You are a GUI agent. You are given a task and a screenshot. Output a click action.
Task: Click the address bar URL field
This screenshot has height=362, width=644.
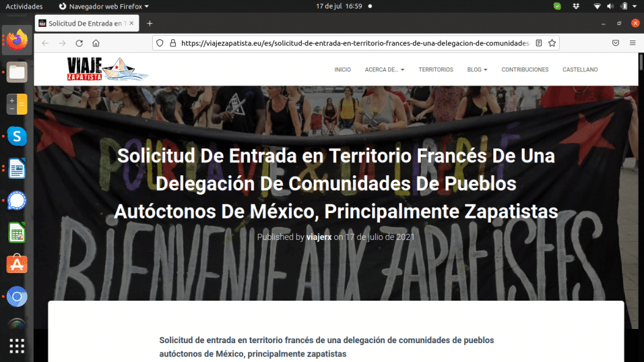tap(355, 43)
